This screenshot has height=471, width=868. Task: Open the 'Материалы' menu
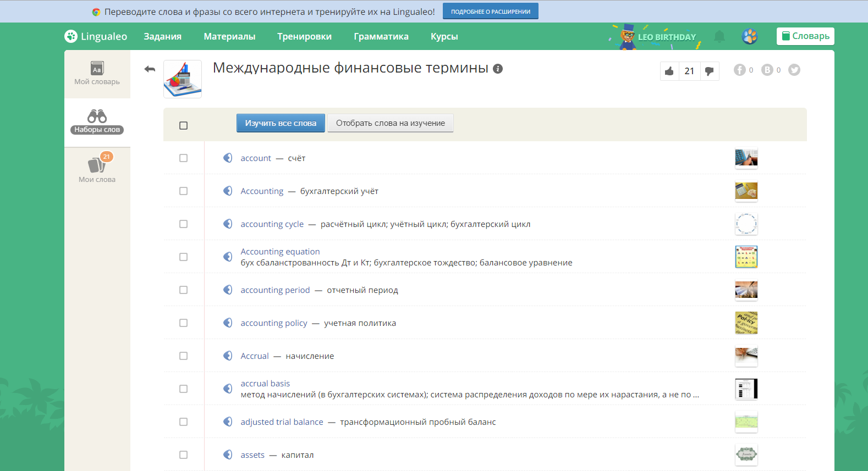click(x=229, y=36)
